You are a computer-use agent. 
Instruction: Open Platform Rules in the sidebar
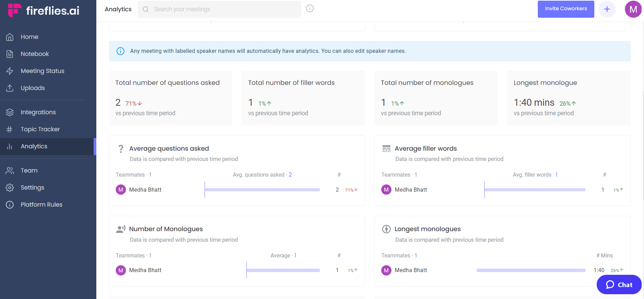click(42, 205)
